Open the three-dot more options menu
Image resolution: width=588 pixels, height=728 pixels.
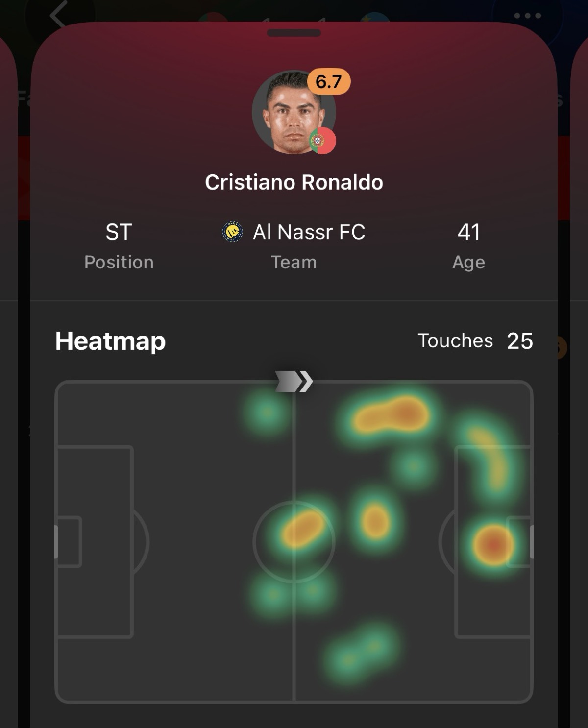point(528,16)
